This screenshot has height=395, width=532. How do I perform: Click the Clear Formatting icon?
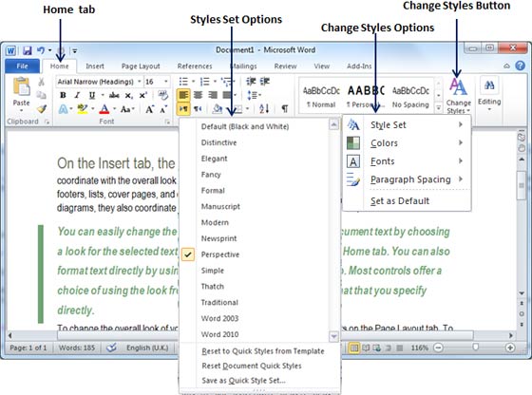coord(163,96)
